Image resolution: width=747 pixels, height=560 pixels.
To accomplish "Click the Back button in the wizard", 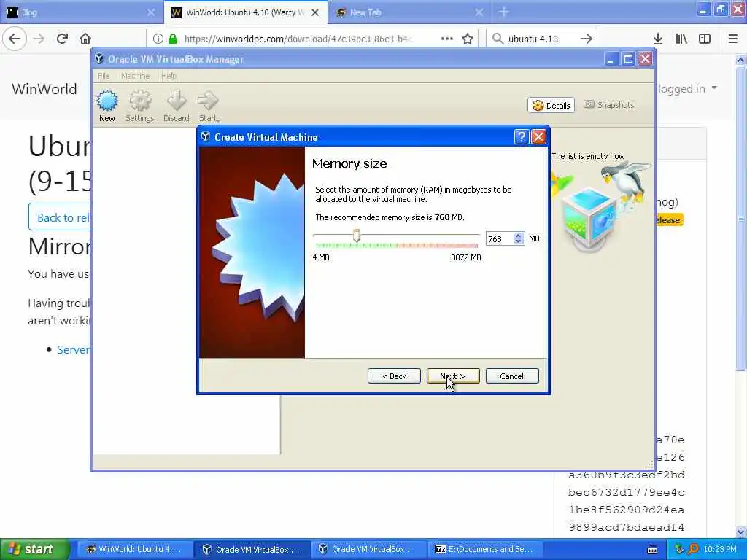I will tap(394, 376).
